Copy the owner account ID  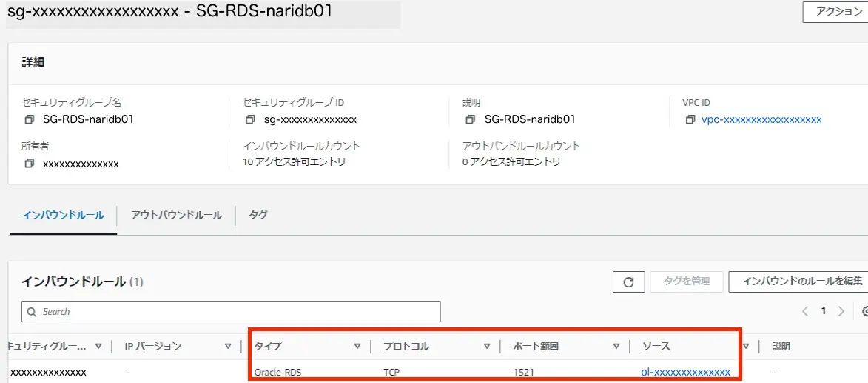click(29, 164)
